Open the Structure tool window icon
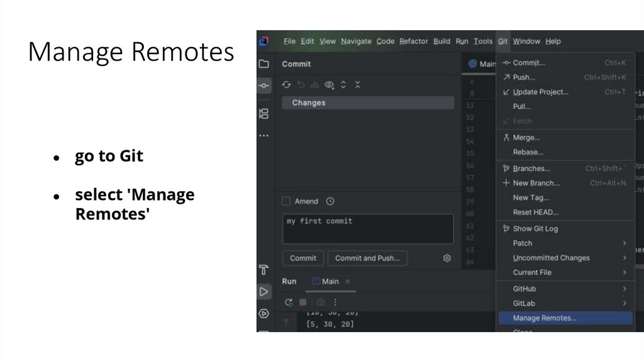 click(x=264, y=114)
